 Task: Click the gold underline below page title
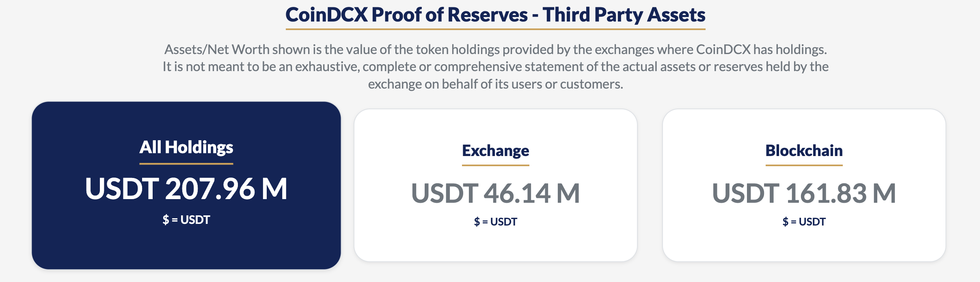coord(496,29)
